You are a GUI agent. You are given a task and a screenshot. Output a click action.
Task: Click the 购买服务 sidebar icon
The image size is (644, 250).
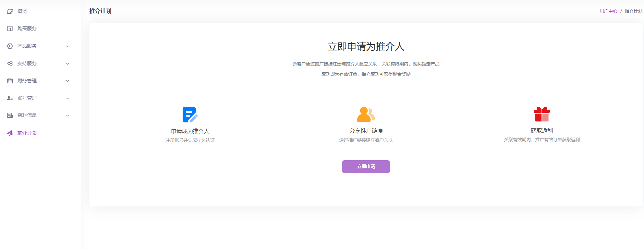tap(10, 28)
